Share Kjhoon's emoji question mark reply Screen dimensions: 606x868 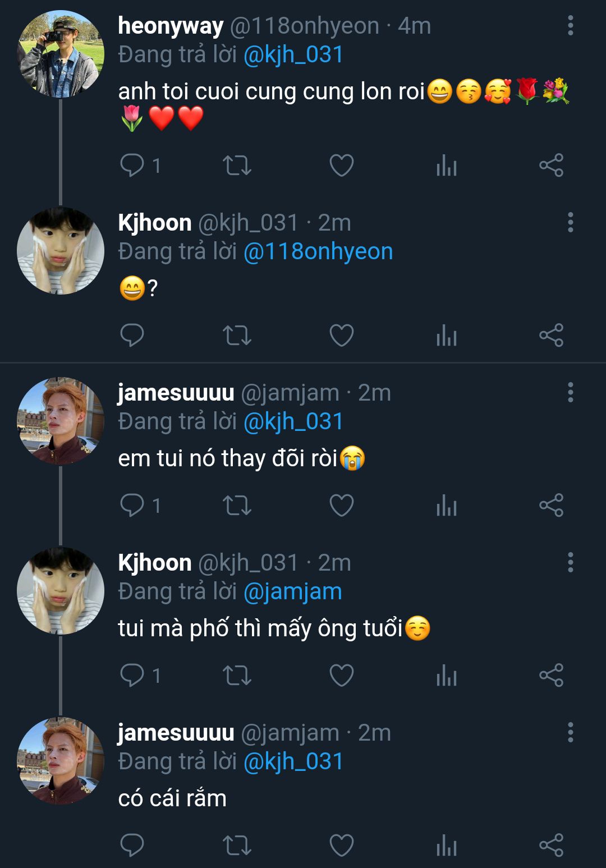click(x=551, y=336)
